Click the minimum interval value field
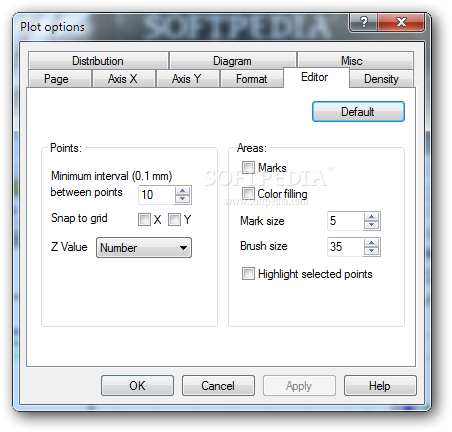 point(156,195)
